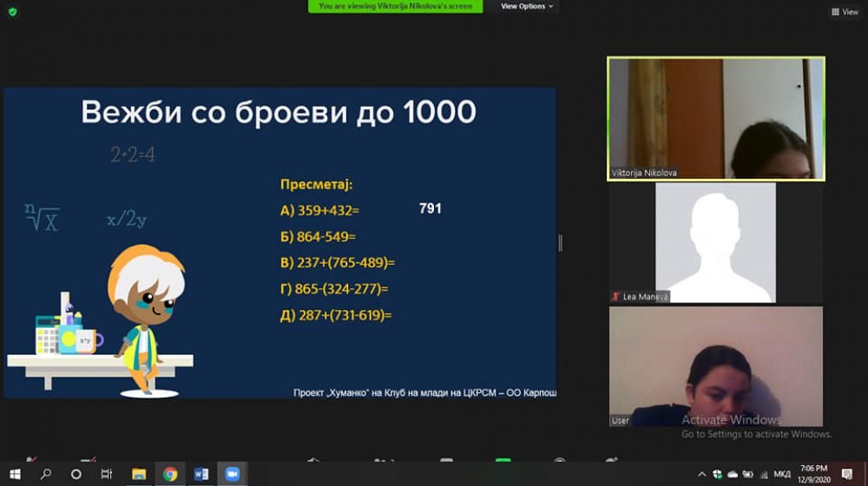Click the green screen-sharing notification banner
868x486 pixels.
[395, 6]
